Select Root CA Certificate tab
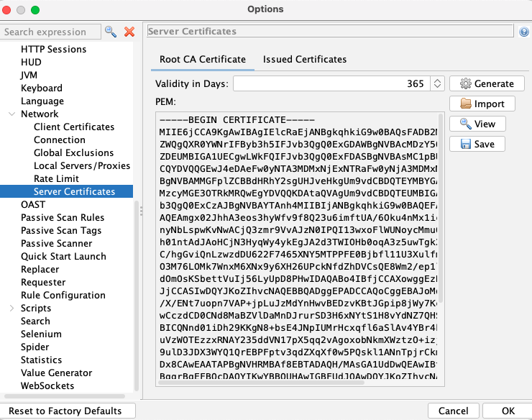The height and width of the screenshot is (420, 532). click(203, 60)
